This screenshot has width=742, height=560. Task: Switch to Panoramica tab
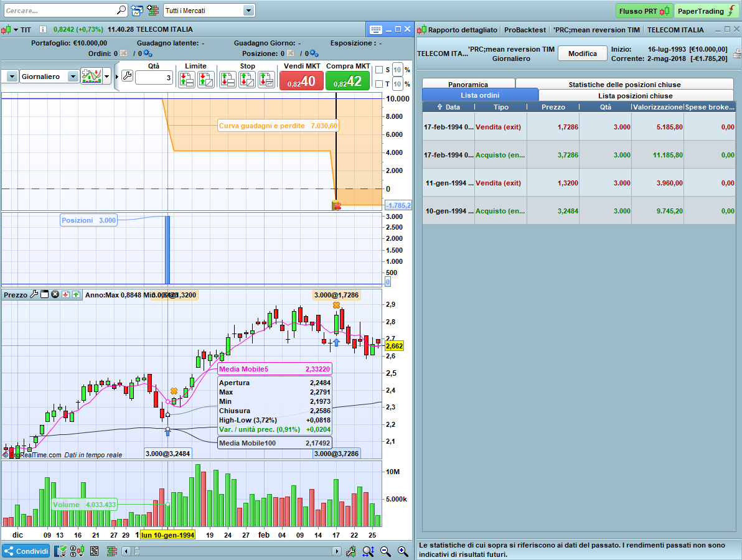click(468, 84)
